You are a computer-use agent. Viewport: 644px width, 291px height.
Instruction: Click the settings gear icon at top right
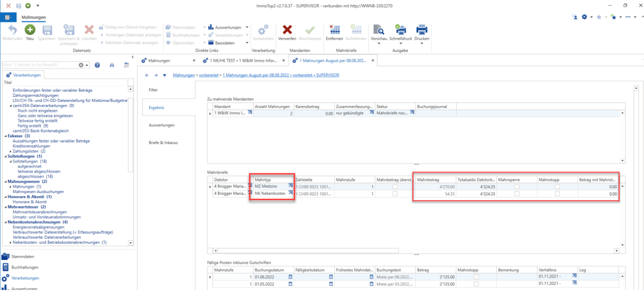pyautogui.click(x=585, y=17)
